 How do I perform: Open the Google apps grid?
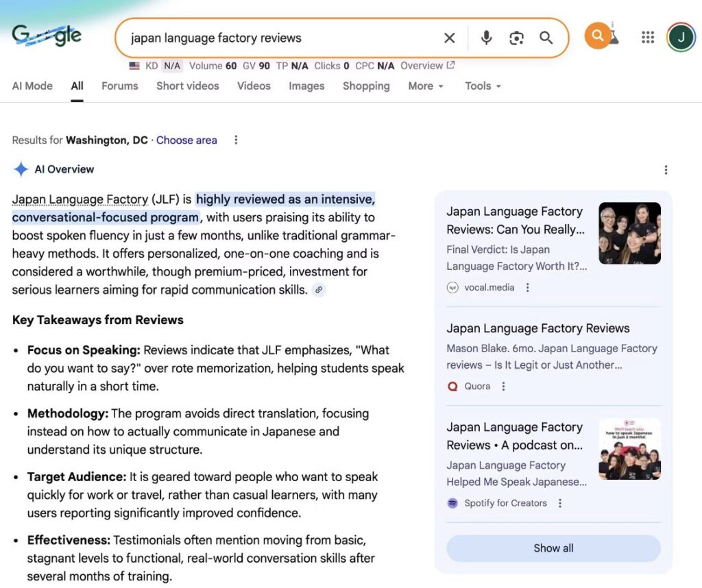(x=647, y=37)
